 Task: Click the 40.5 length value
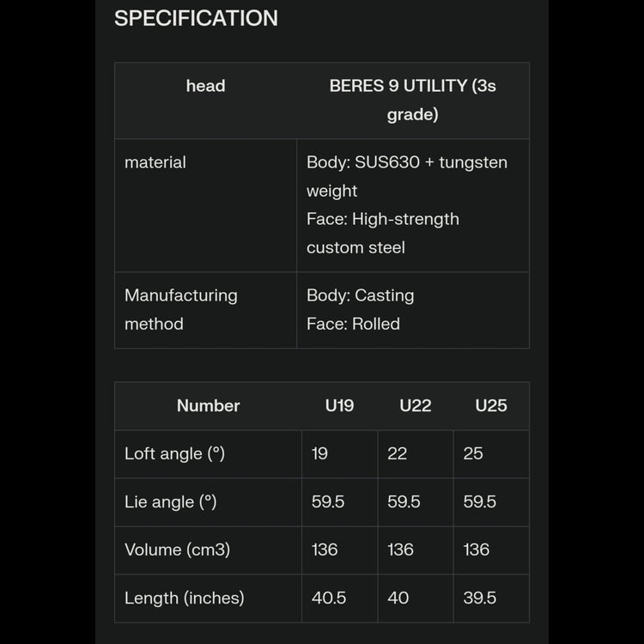point(329,598)
